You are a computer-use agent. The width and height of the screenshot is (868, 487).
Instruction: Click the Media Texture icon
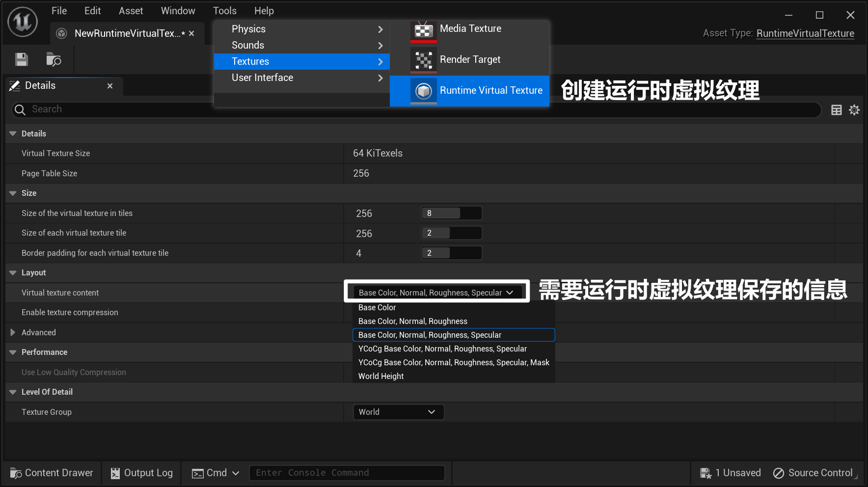coord(423,31)
